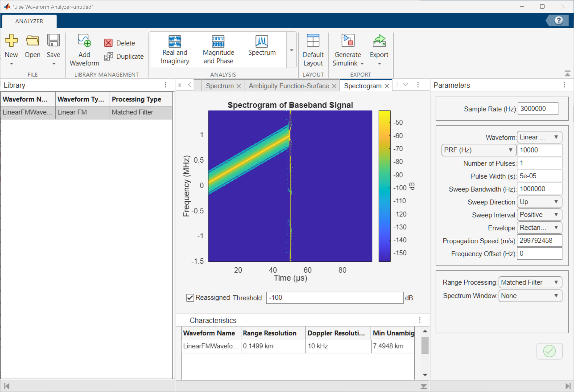The width and height of the screenshot is (574, 392).
Task: Click the Characteristics table vertical scrollbar
Action: [x=425, y=345]
